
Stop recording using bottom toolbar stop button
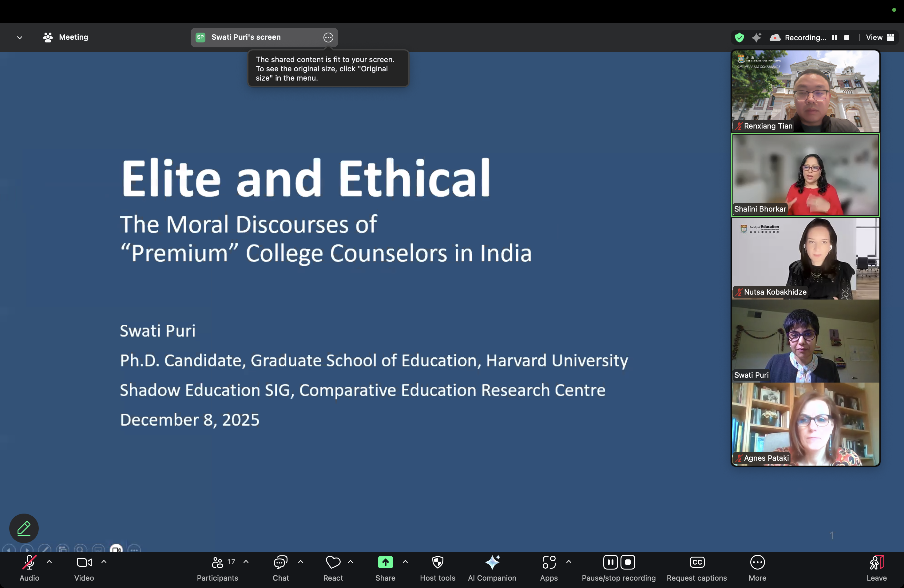coord(628,562)
